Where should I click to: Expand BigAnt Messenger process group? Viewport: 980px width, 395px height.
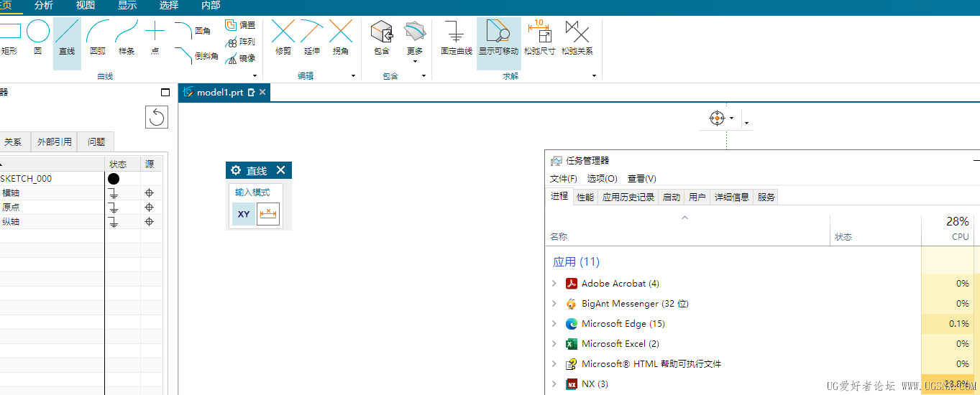(554, 304)
